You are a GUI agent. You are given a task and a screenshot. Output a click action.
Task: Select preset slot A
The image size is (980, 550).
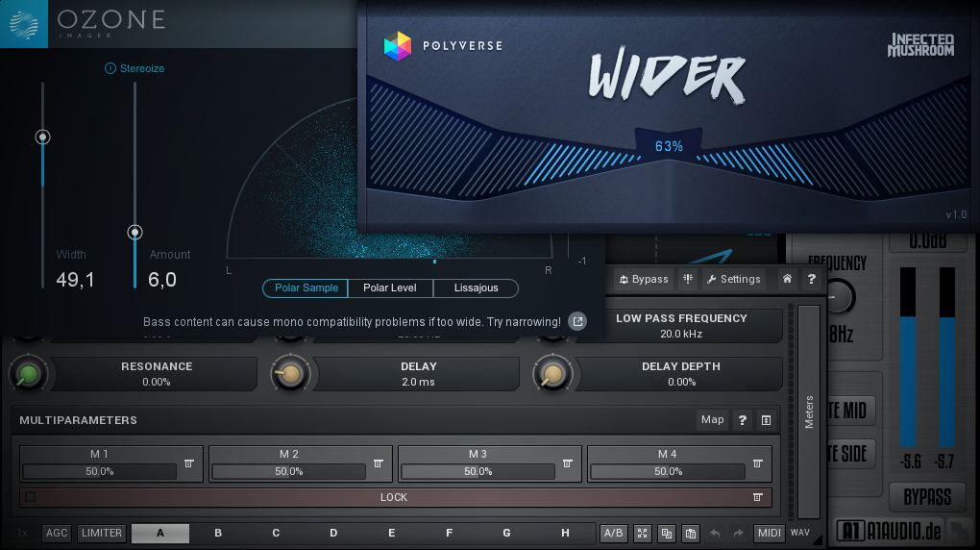point(160,533)
